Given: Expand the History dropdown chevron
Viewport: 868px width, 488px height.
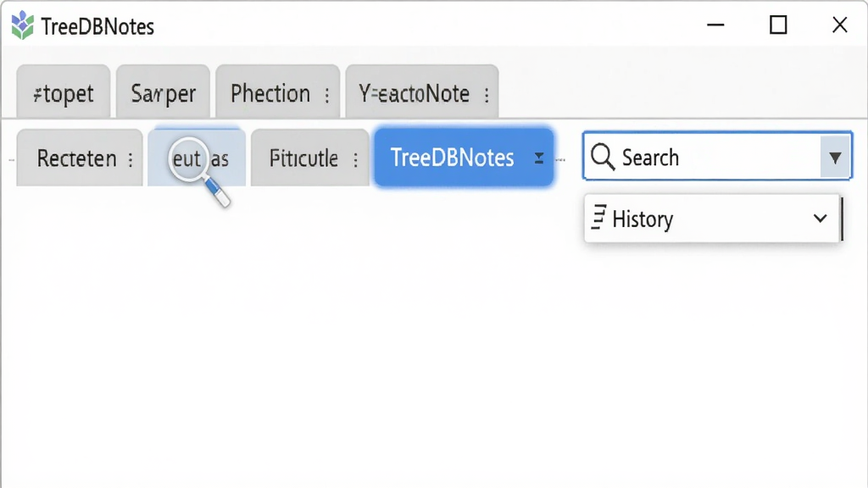Looking at the screenshot, I should coord(821,219).
